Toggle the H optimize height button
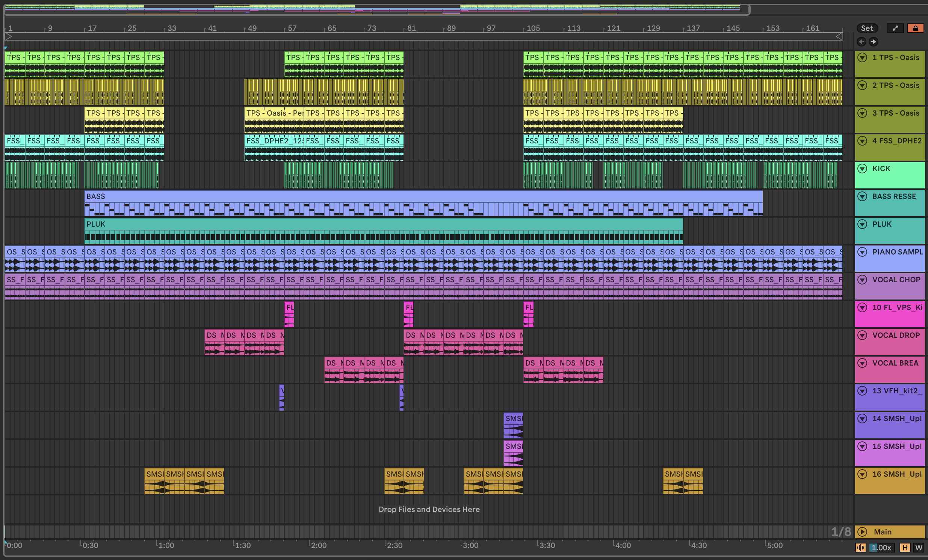This screenshot has height=560, width=928. coord(905,548)
